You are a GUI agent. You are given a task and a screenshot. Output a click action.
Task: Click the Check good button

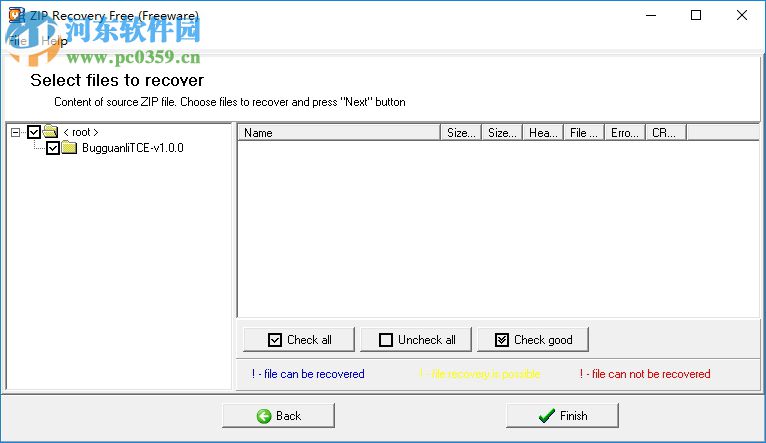click(x=533, y=339)
